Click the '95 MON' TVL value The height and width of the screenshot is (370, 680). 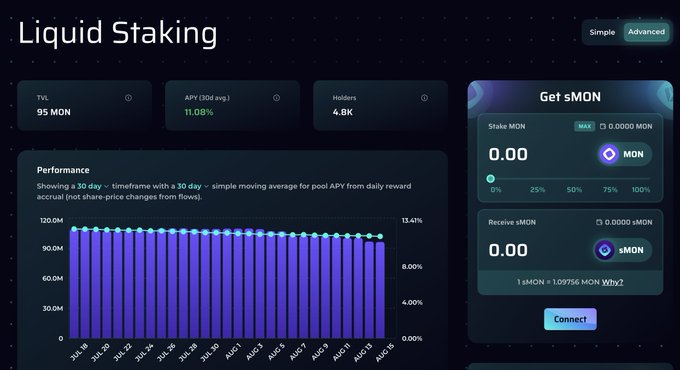(54, 112)
